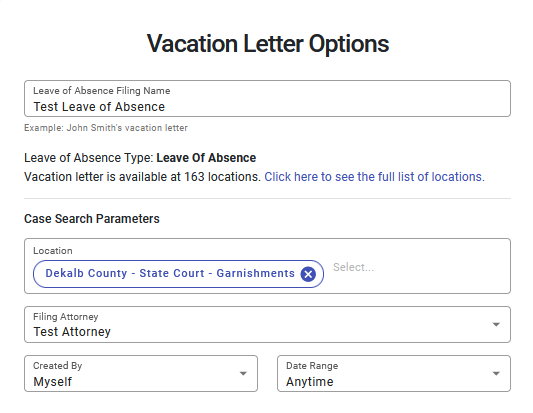Click the Date Range field label
Viewport: 533px width, 413px height.
pyautogui.click(x=312, y=366)
